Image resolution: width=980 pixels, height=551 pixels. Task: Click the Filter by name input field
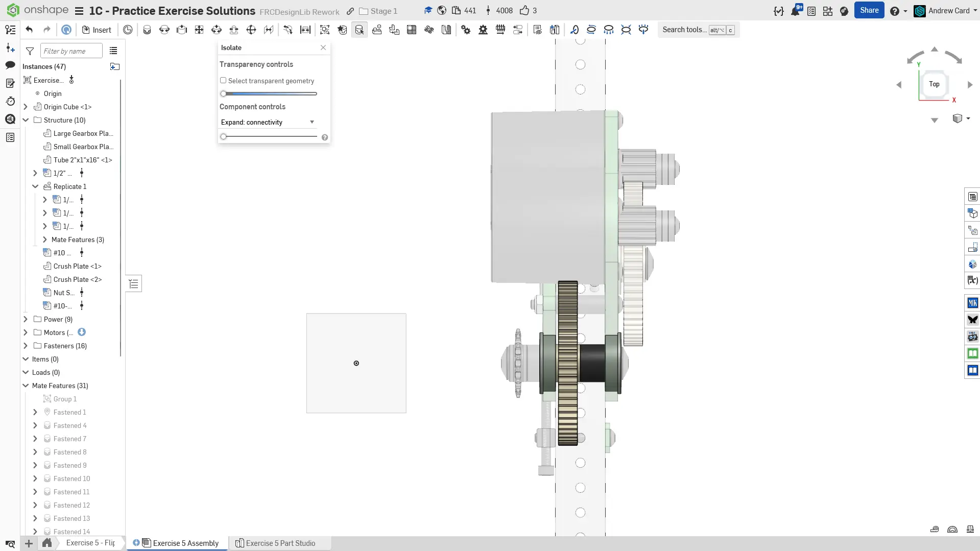(71, 51)
